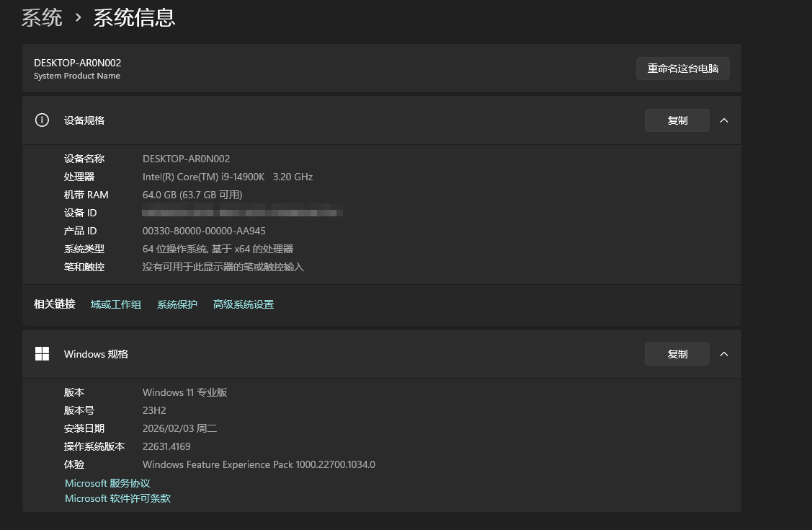The width and height of the screenshot is (812, 530).
Task: Click product ID 00330-80000-00000-AA945
Action: point(204,231)
